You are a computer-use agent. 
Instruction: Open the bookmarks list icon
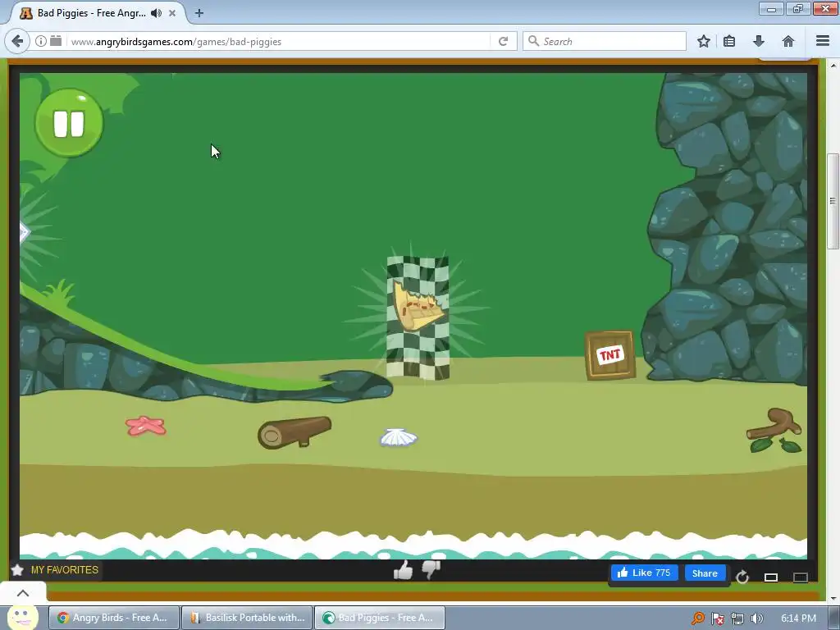(729, 41)
